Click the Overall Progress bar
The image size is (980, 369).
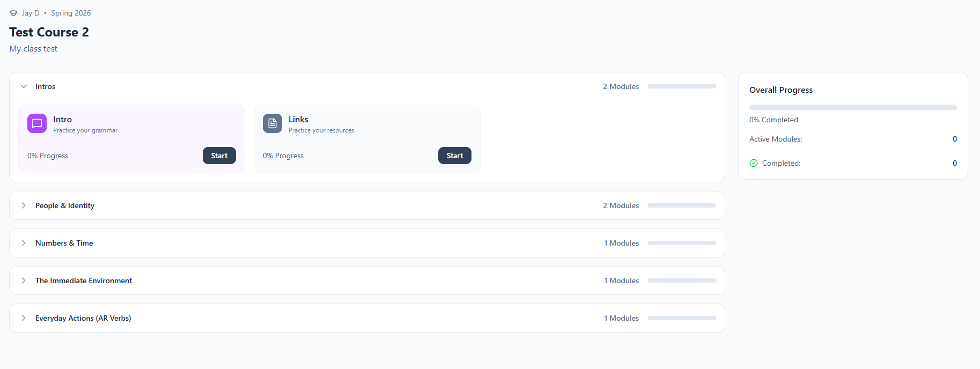(852, 107)
